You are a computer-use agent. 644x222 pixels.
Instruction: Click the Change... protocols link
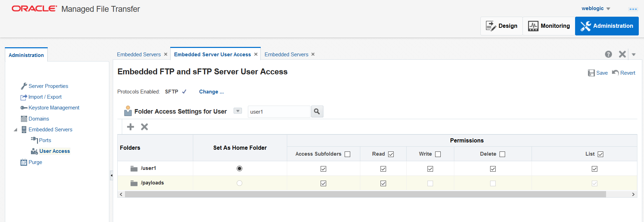[211, 92]
